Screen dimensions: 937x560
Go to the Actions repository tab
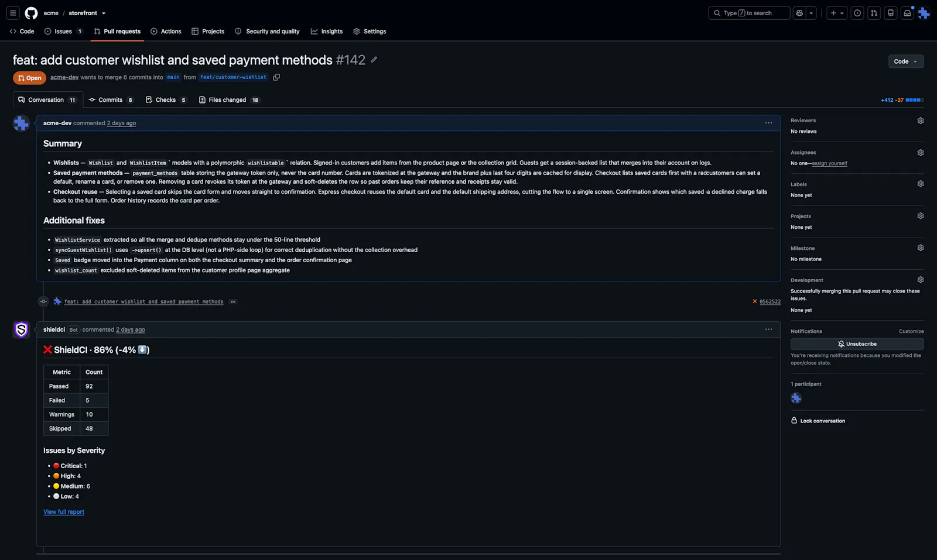pos(166,32)
